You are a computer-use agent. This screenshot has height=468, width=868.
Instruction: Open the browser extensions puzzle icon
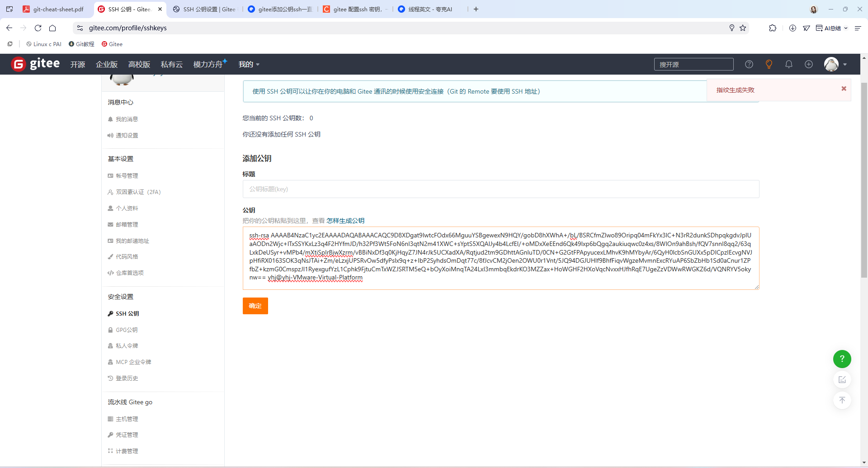tap(773, 28)
